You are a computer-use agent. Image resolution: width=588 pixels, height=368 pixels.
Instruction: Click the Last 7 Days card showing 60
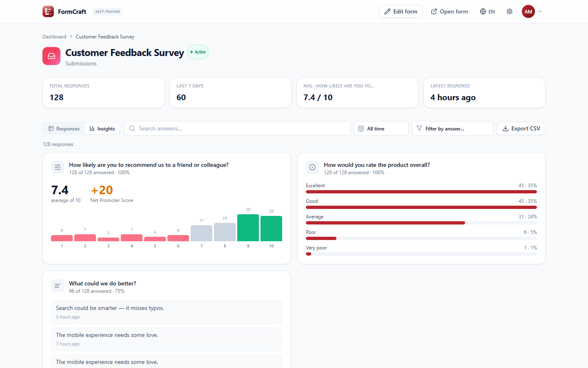[x=230, y=93]
